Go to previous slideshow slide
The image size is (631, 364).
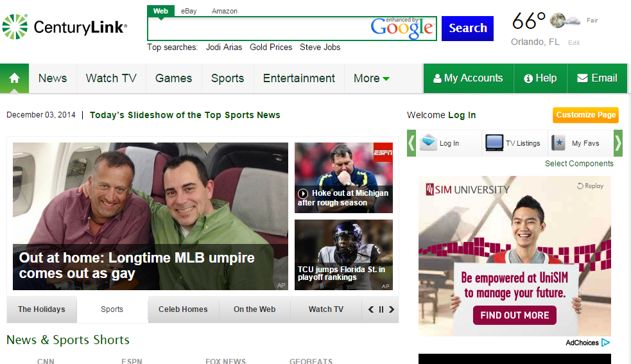tap(371, 309)
